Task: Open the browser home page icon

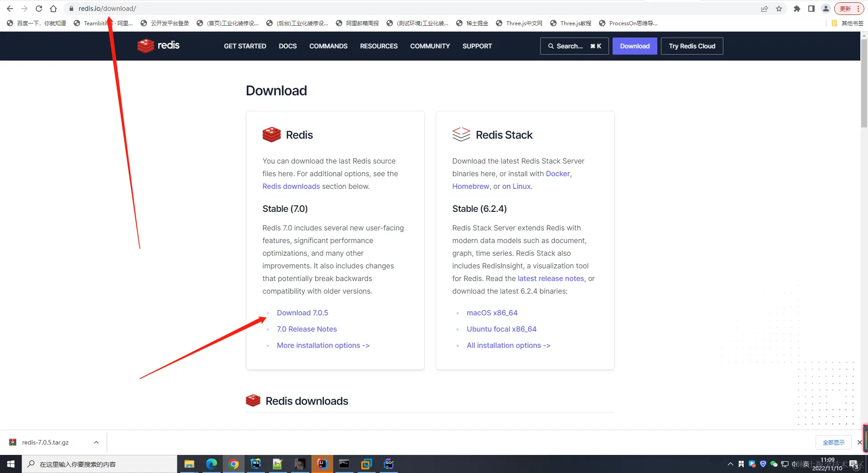Action: pos(53,9)
